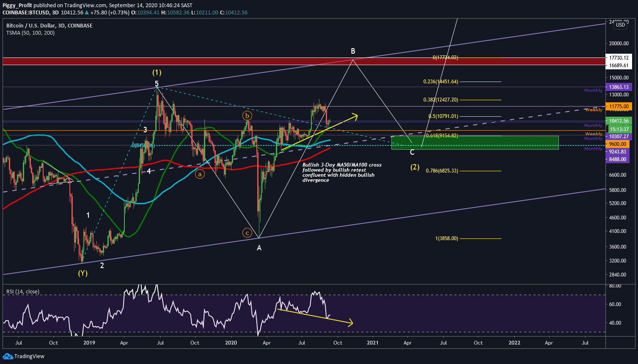Select the 0.786(6825.33) Fibonacci level label
The height and width of the screenshot is (364, 638).
(442, 171)
